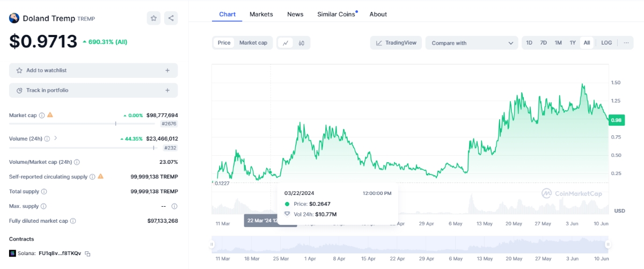Select the Price chart toggle
The height and width of the screenshot is (269, 644).
pyautogui.click(x=224, y=43)
